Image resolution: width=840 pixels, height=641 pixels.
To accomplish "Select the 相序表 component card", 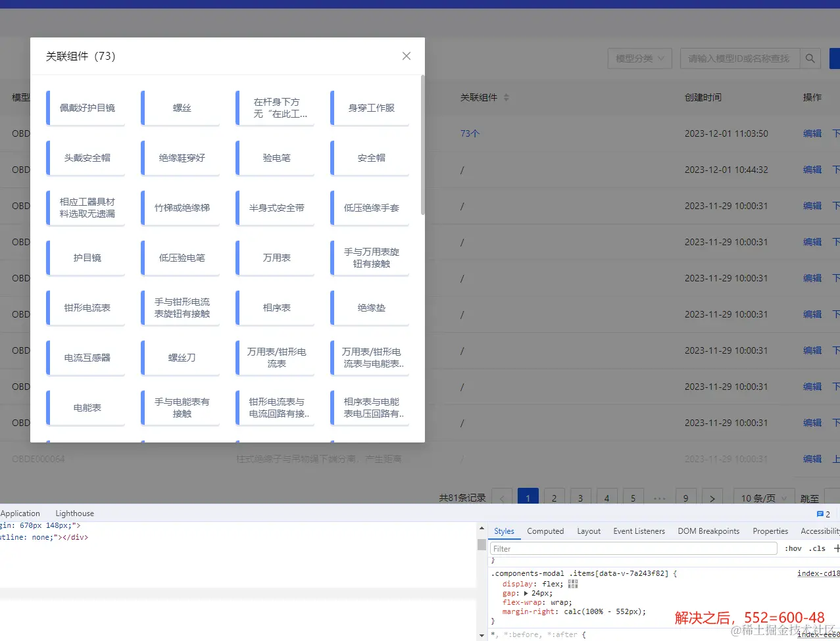I will click(275, 308).
